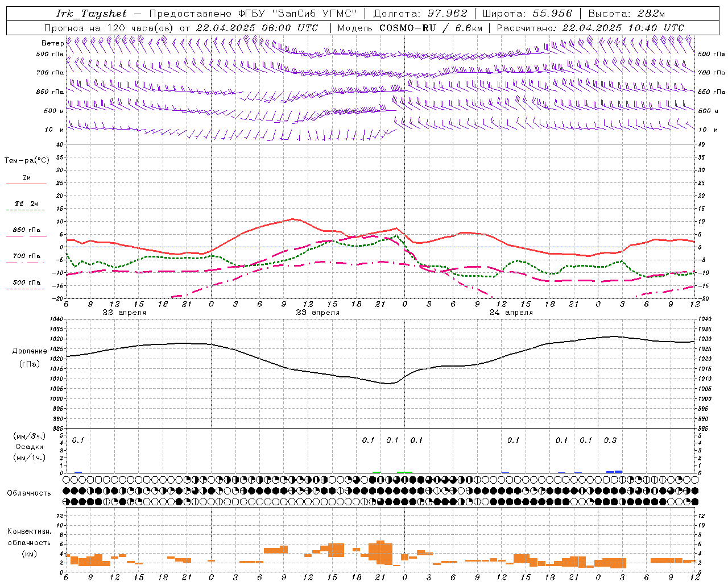Click the 0.3 precipitation amount value
The width and height of the screenshot is (728, 582).
click(x=610, y=440)
